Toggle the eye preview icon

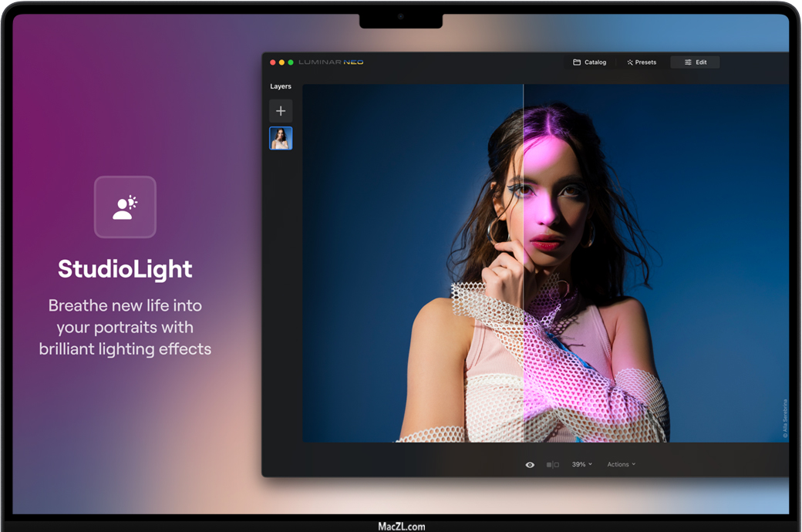pyautogui.click(x=530, y=465)
